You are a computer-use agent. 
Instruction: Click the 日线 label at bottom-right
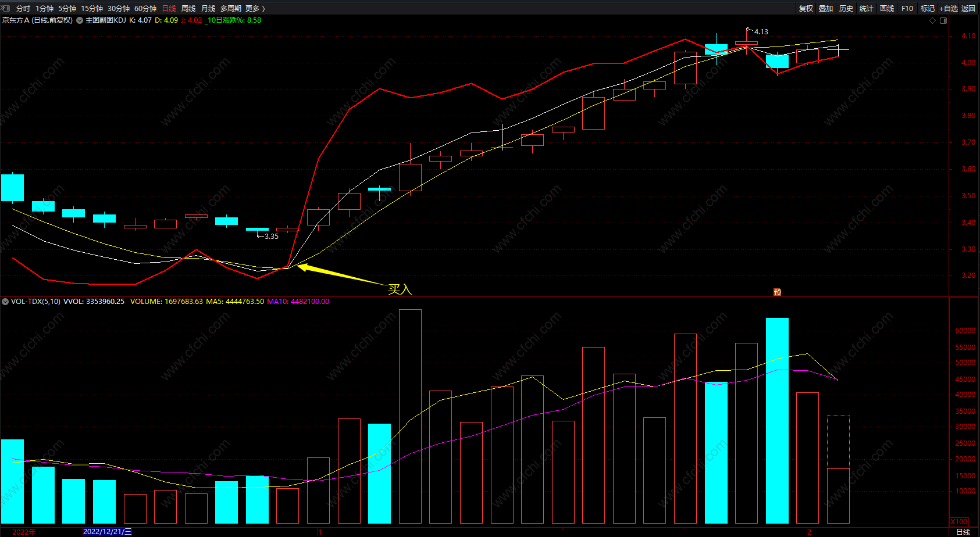[963, 532]
